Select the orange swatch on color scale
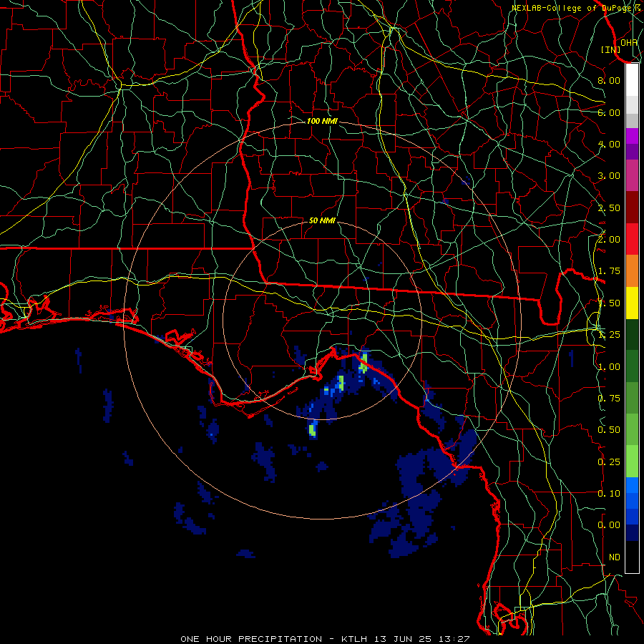This screenshot has height=644, width=644. pos(632,271)
